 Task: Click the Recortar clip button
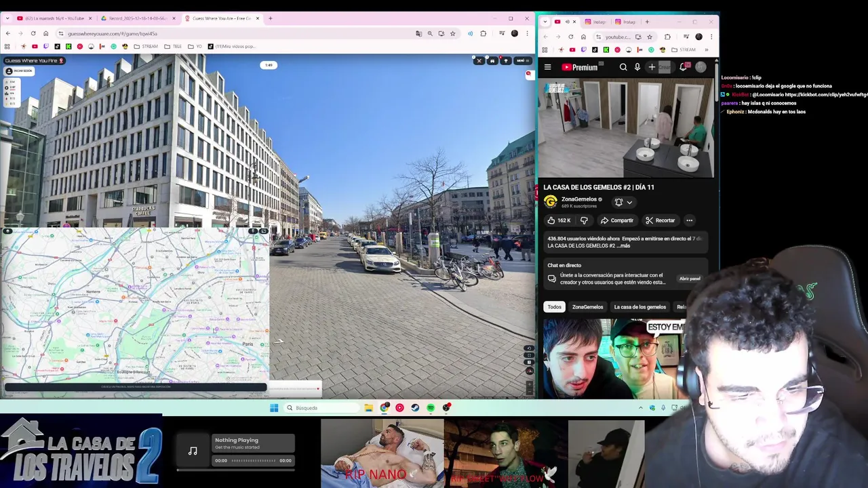[660, 220]
